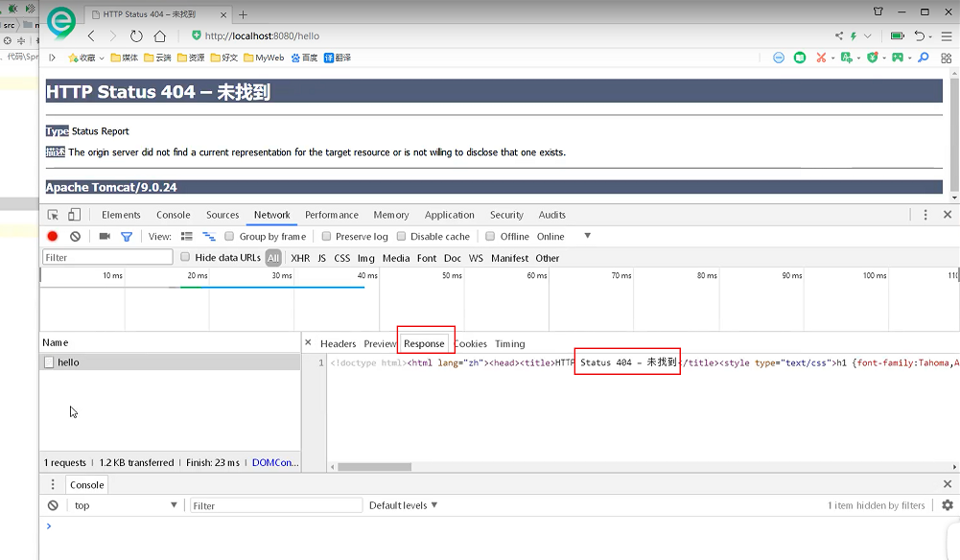Open the 媒体 bookmark folder
Image resolution: width=960 pixels, height=560 pixels.
(124, 58)
